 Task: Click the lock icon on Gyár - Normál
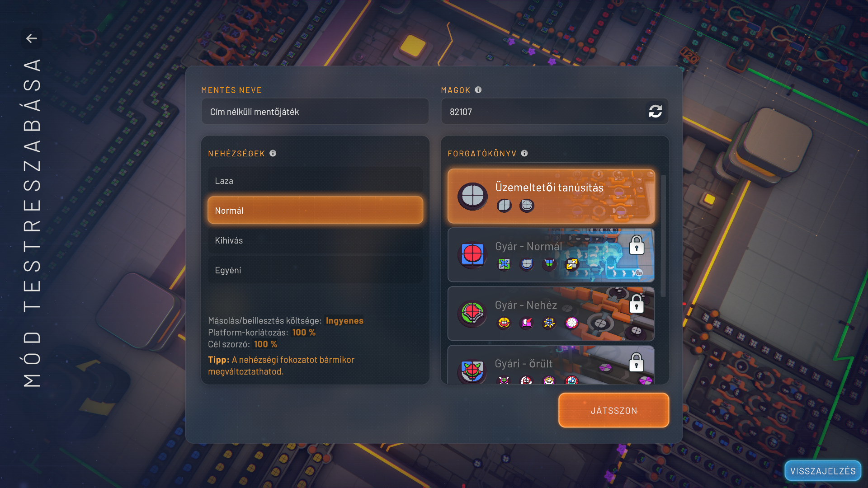pos(637,246)
